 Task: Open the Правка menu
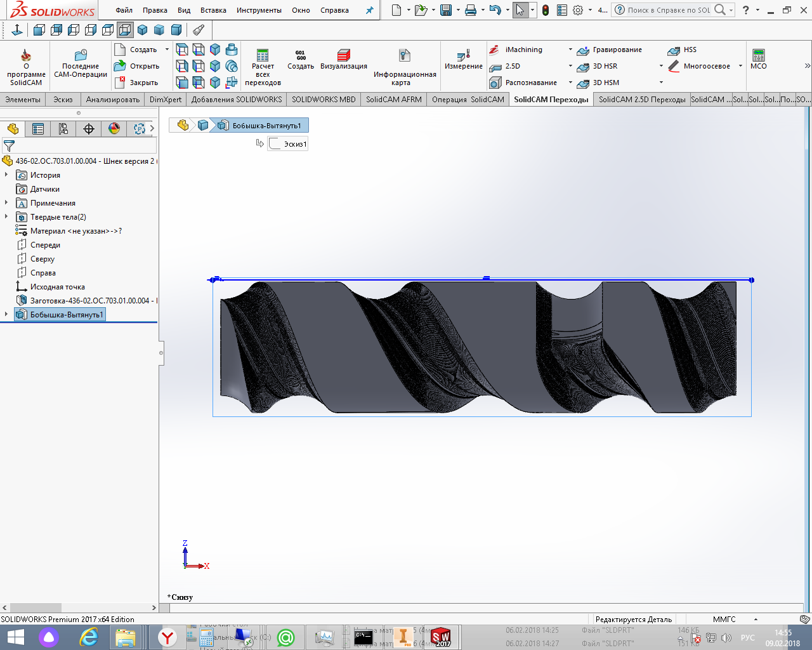[x=155, y=10]
